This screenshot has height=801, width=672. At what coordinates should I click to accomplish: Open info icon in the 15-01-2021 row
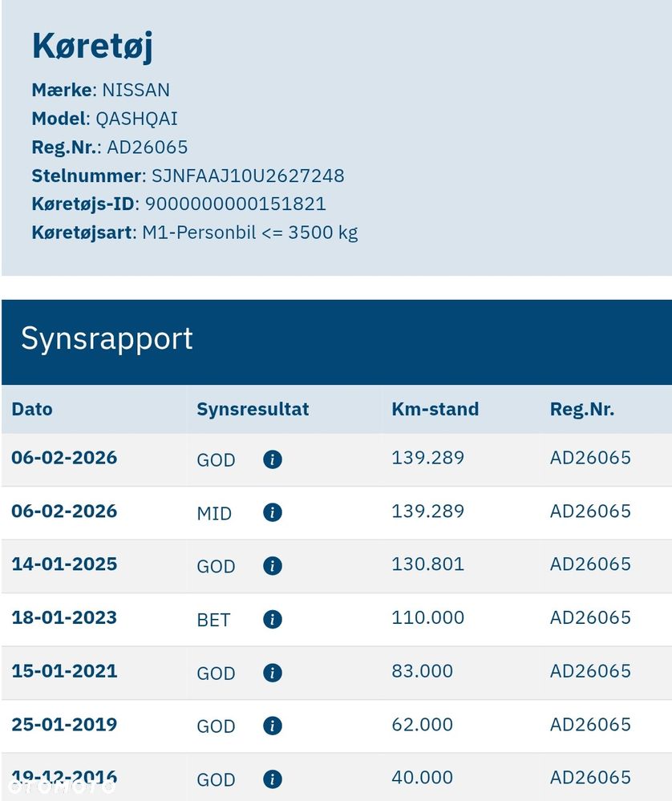(273, 673)
